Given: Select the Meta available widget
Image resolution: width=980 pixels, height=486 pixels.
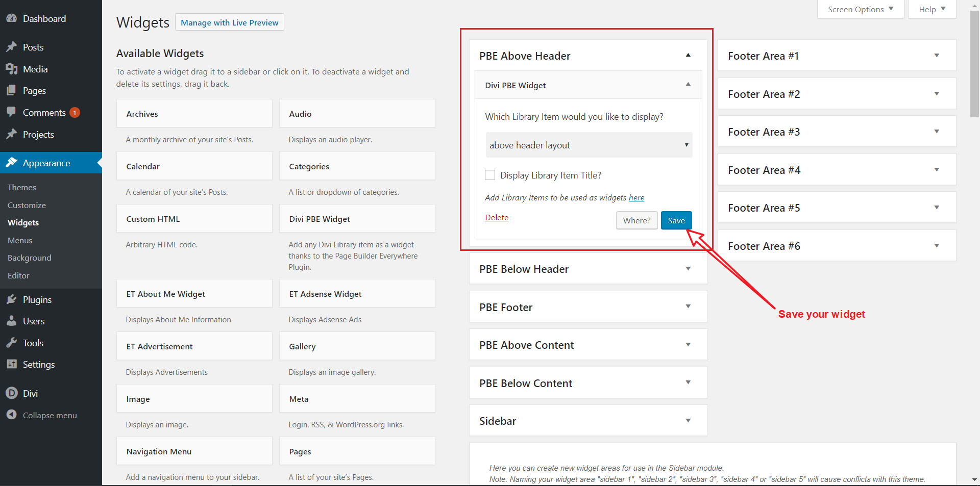Looking at the screenshot, I should [357, 399].
